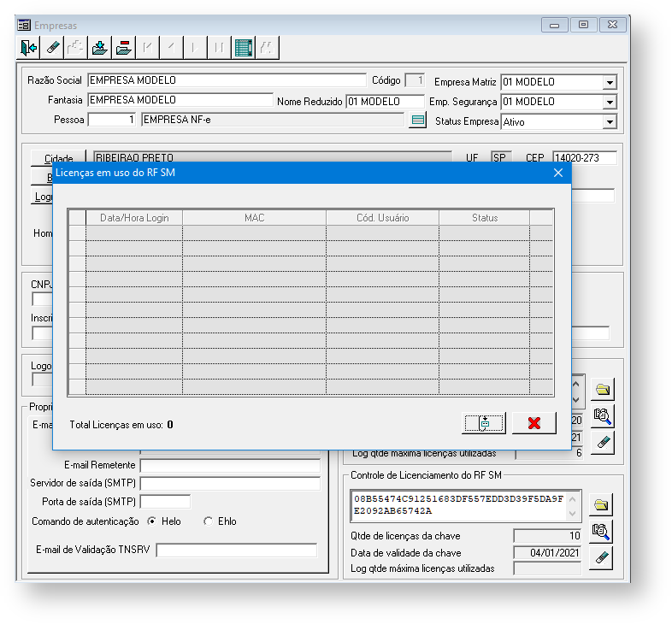Click the upper folder icon beside the dialog edge

(603, 389)
